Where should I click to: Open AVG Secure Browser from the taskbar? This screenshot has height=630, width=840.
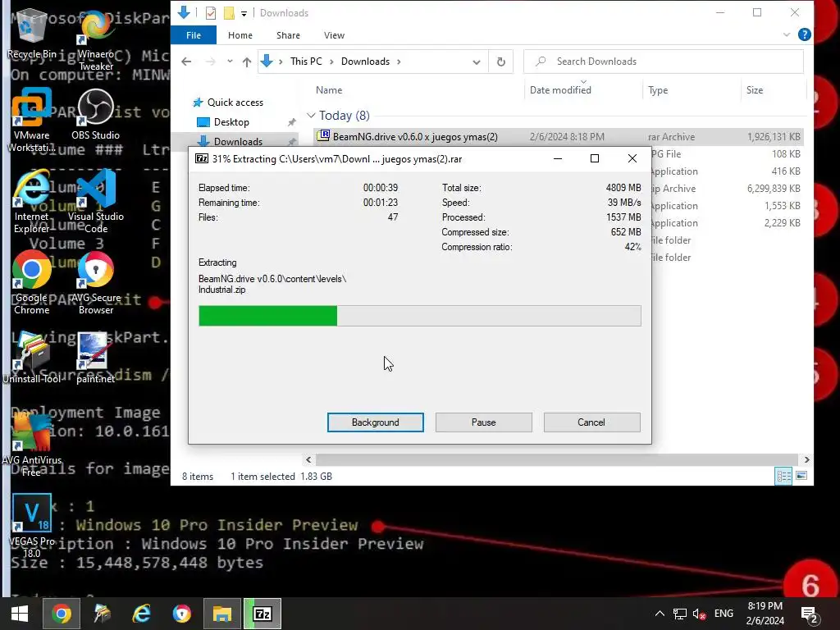pos(182,614)
